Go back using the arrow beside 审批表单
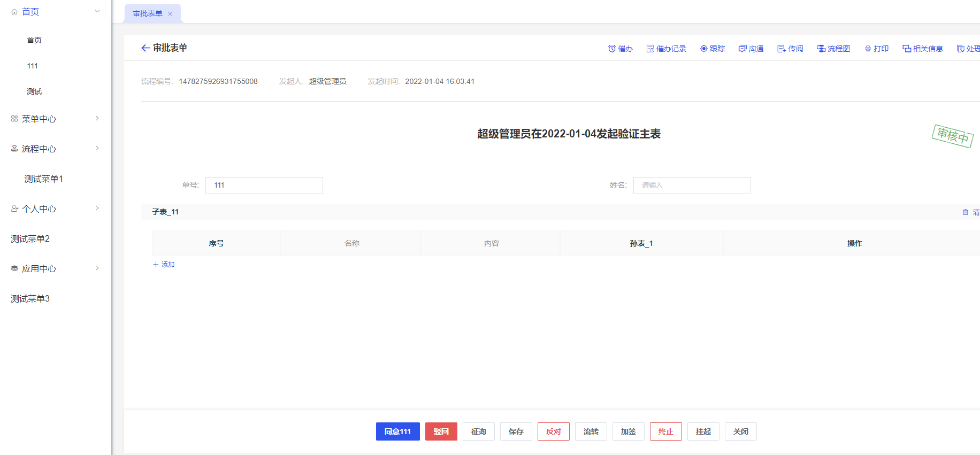Viewport: 980px width, 455px height. click(145, 48)
